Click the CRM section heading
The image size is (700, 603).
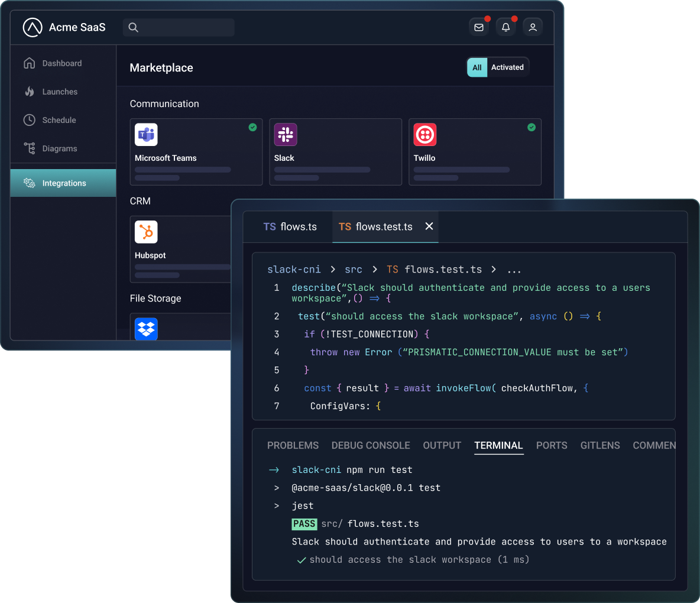click(x=140, y=201)
